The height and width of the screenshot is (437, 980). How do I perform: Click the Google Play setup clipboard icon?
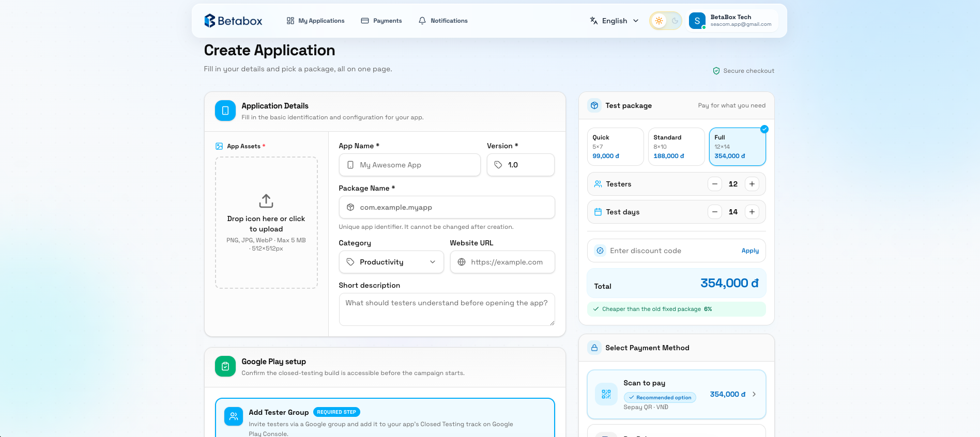(225, 366)
